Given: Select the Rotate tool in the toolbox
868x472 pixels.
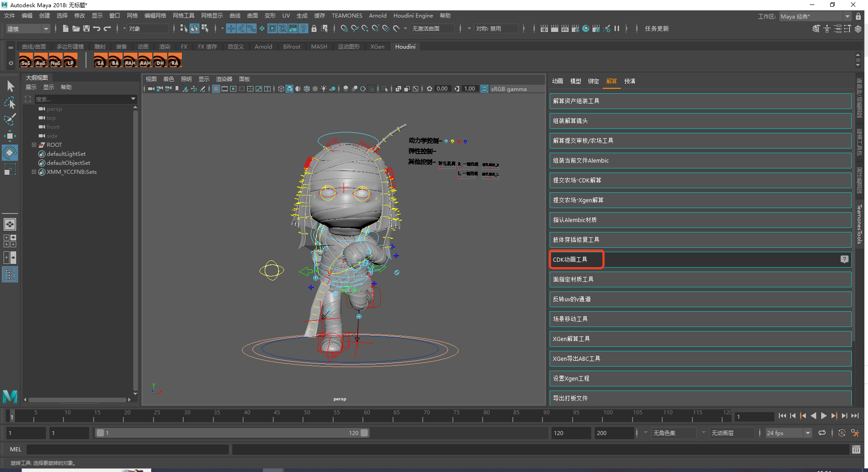Looking at the screenshot, I should pos(9,153).
